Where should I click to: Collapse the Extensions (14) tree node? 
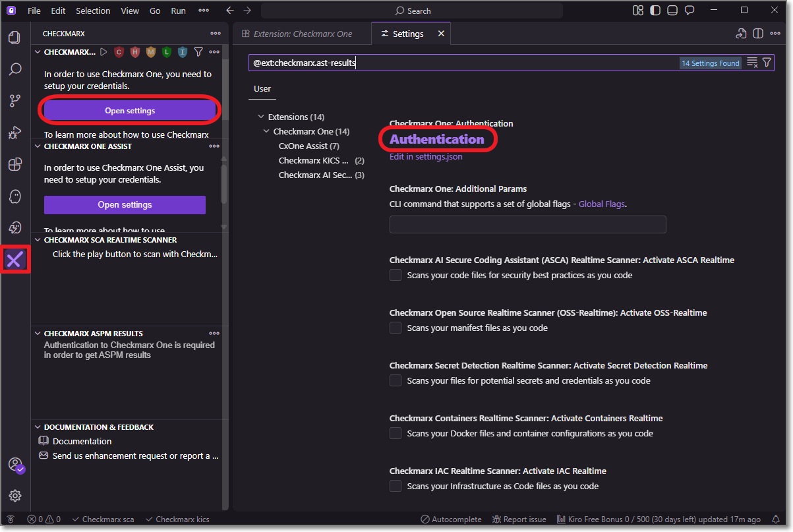[261, 117]
